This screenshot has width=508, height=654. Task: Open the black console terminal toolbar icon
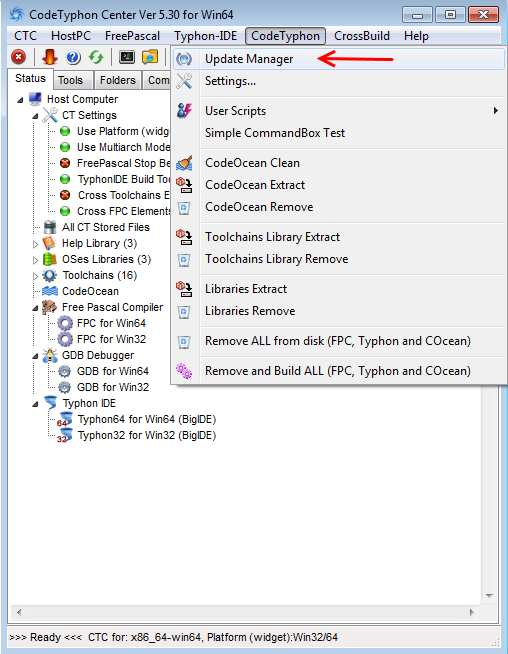pyautogui.click(x=127, y=57)
